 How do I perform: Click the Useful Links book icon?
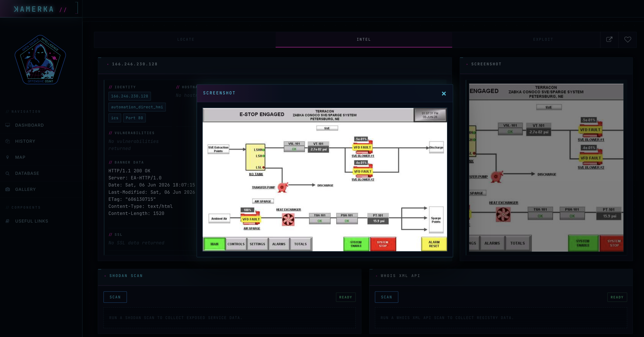click(8, 221)
